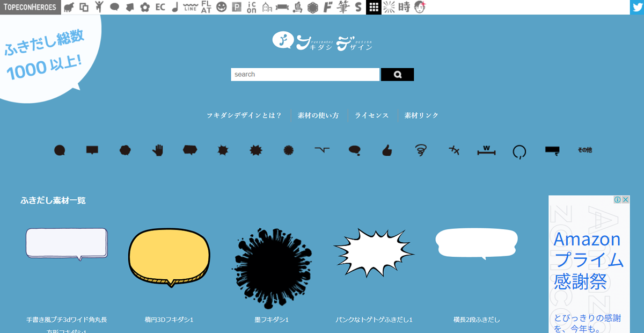Click the パンクなトゲトゲふきだし1 title
Viewport: 644px width, 333px height.
pos(374,320)
